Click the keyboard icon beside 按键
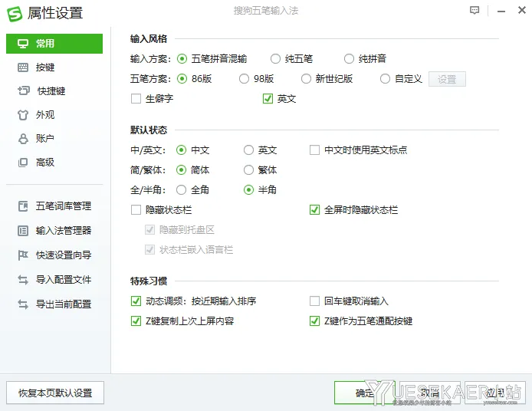Image resolution: width=532 pixels, height=411 pixels. point(23,67)
